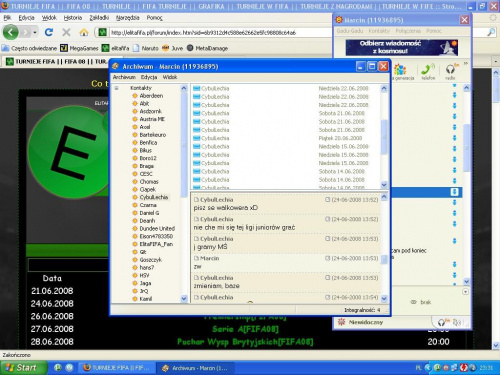Open dropdown arrow above 'brak' description
Viewport: 500px width, 375px height.
pyautogui.click(x=465, y=292)
